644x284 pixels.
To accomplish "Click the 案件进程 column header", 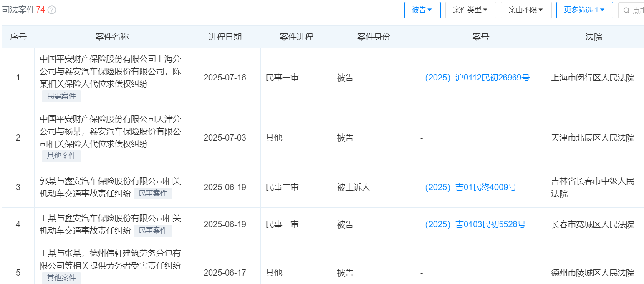I will tap(296, 37).
